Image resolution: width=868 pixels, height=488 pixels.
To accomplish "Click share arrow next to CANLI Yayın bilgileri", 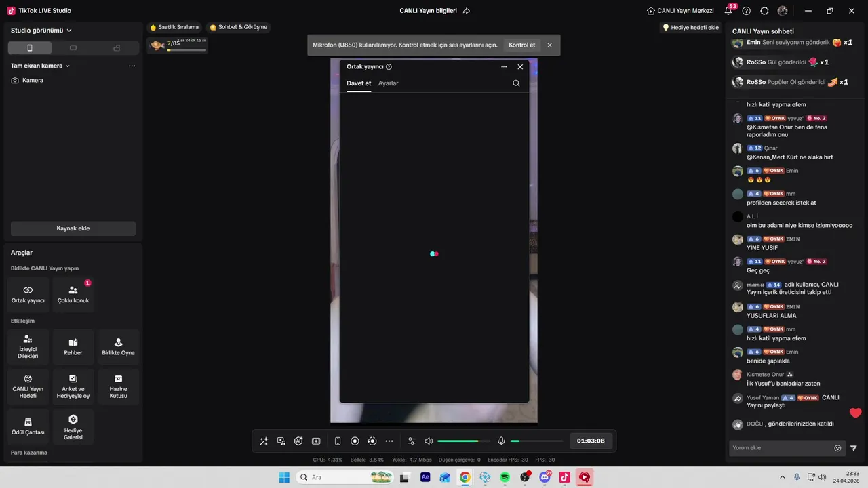I will (x=467, y=11).
